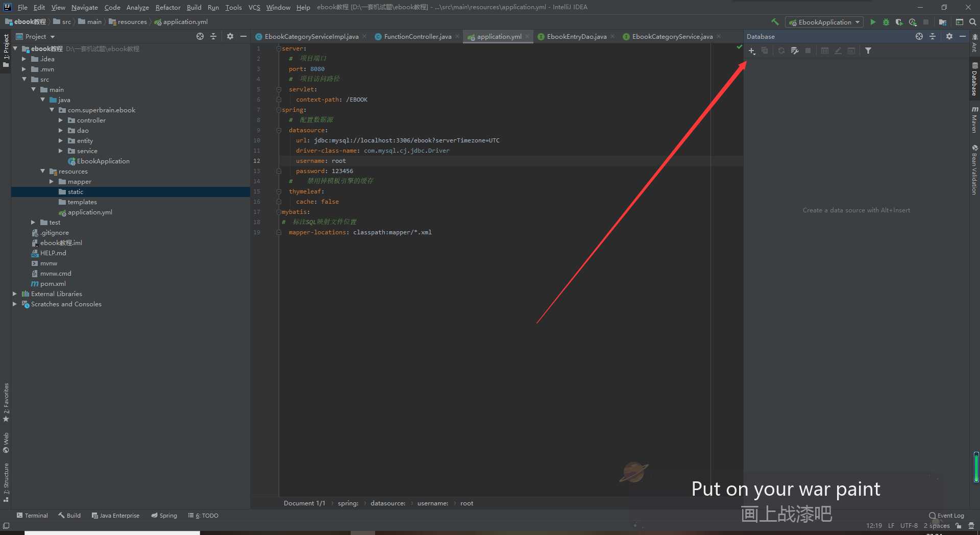Click the LF line separator indicator
The height and width of the screenshot is (535, 980).
891,525
